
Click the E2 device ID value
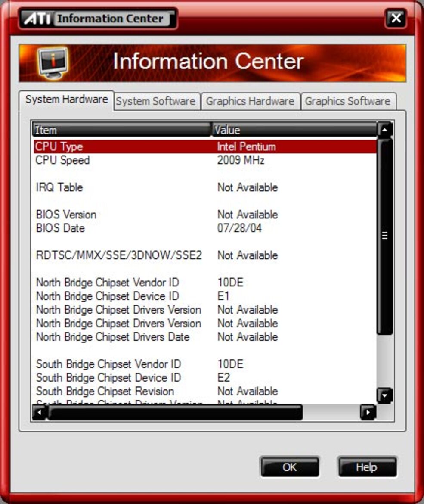[x=224, y=378]
